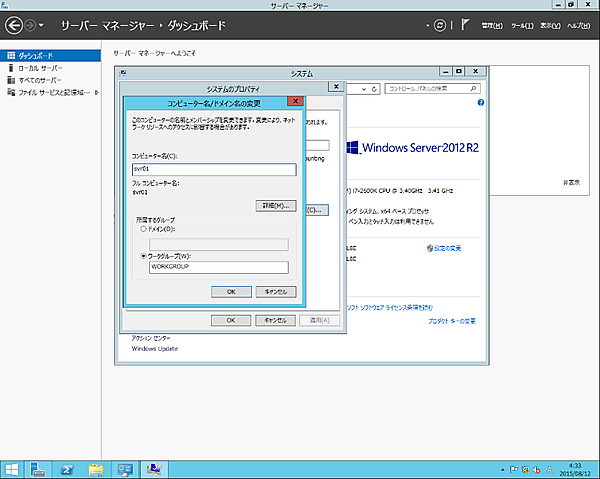600x479 pixels.
Task: Open the Windows Start button
Action: (13, 467)
